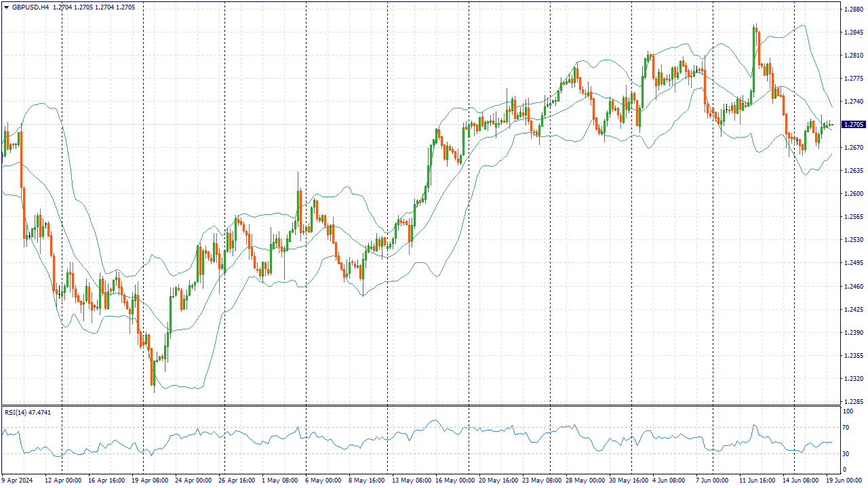Click the 1.2530 price axis value
The height and width of the screenshot is (488, 868).
pyautogui.click(x=853, y=240)
